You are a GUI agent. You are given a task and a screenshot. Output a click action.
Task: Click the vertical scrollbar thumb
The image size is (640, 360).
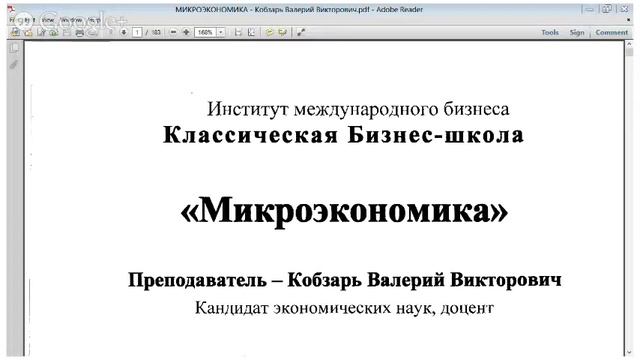(x=629, y=52)
